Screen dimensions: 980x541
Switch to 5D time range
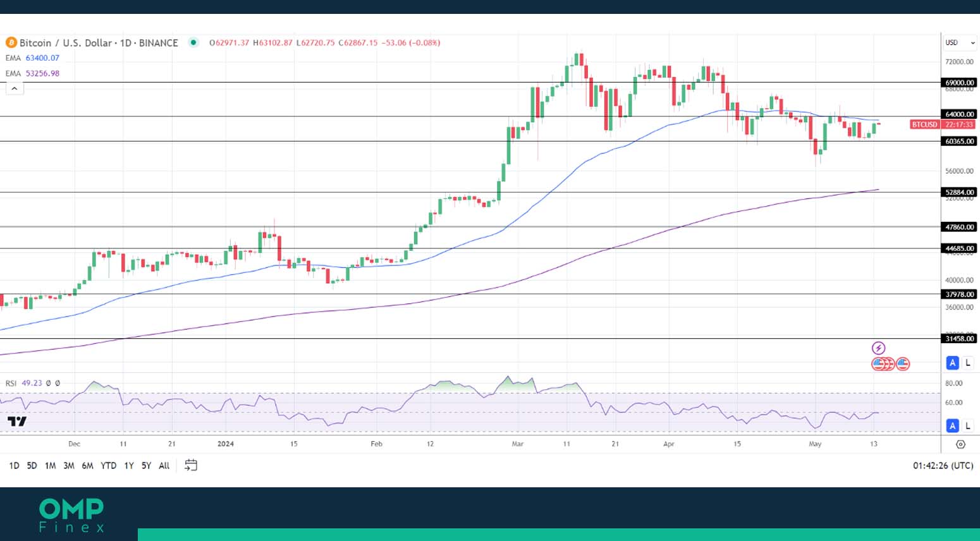tap(32, 466)
